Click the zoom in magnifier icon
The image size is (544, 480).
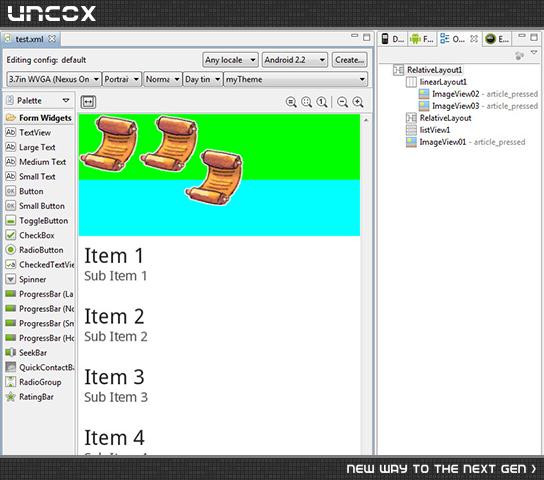[358, 102]
